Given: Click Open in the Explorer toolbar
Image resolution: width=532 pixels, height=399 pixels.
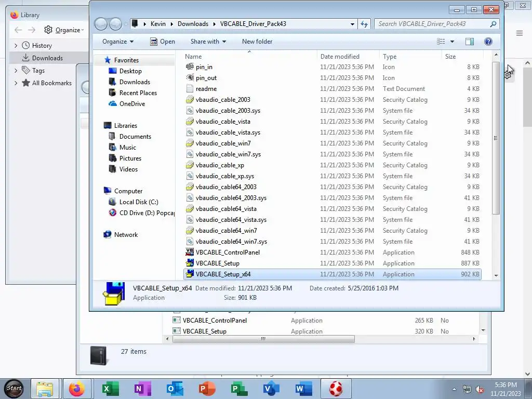Looking at the screenshot, I should 163,42.
